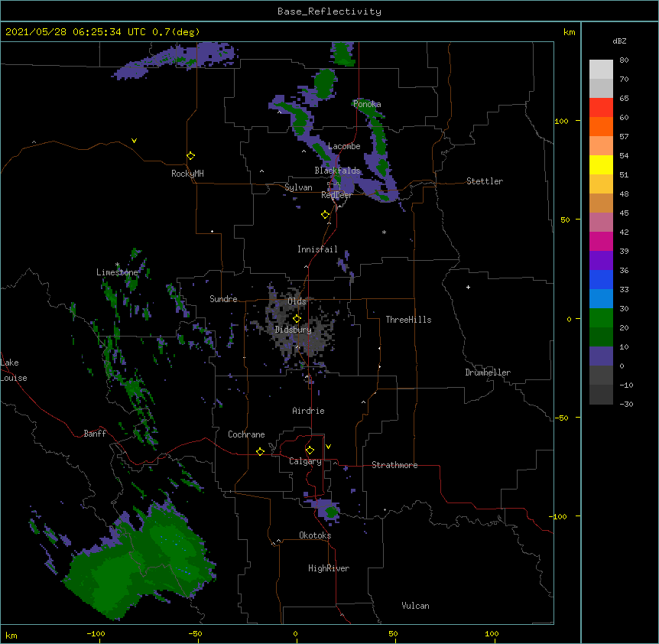The width and height of the screenshot is (659, 644).
Task: Click the white asterisk above Limestone
Action: point(117,265)
